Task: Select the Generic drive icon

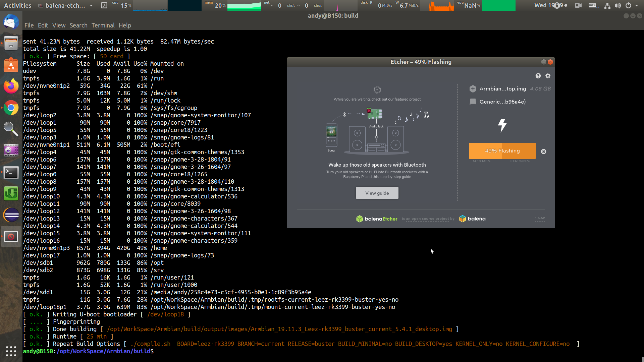Action: coord(473,102)
